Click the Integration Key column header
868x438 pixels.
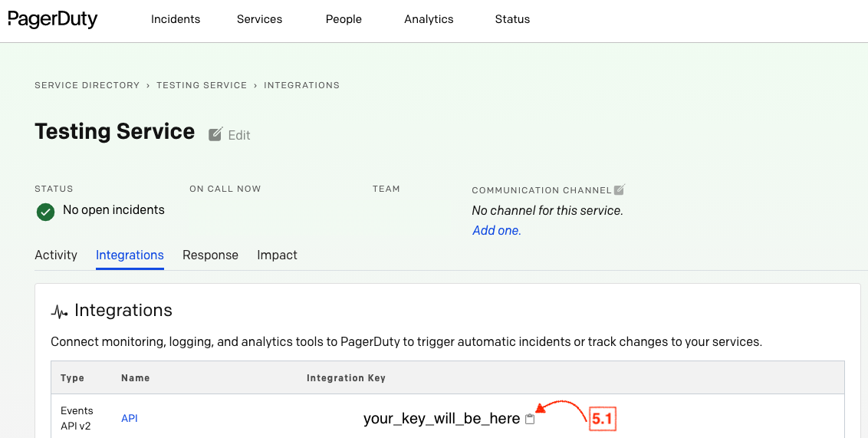coord(346,378)
